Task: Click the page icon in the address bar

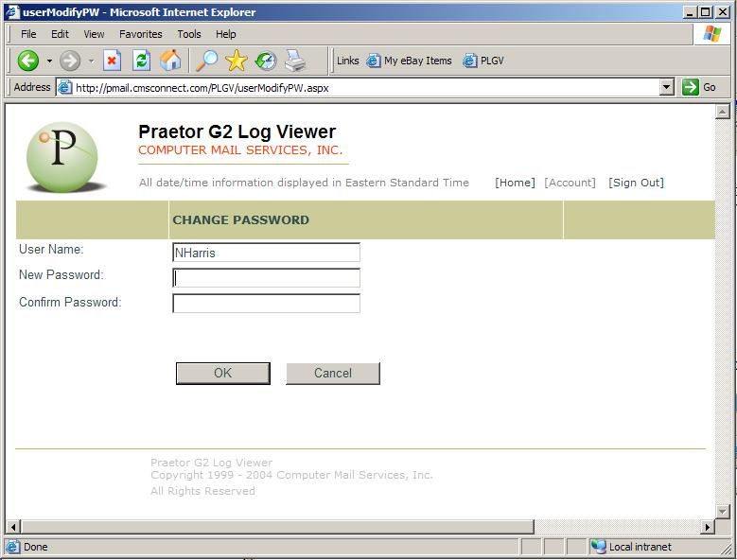Action: click(x=64, y=87)
